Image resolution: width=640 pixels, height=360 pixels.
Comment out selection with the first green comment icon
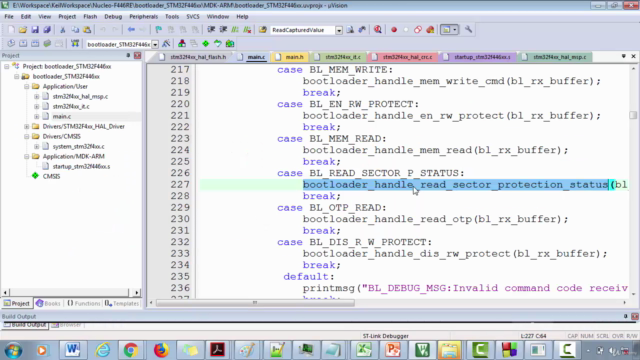(235, 30)
